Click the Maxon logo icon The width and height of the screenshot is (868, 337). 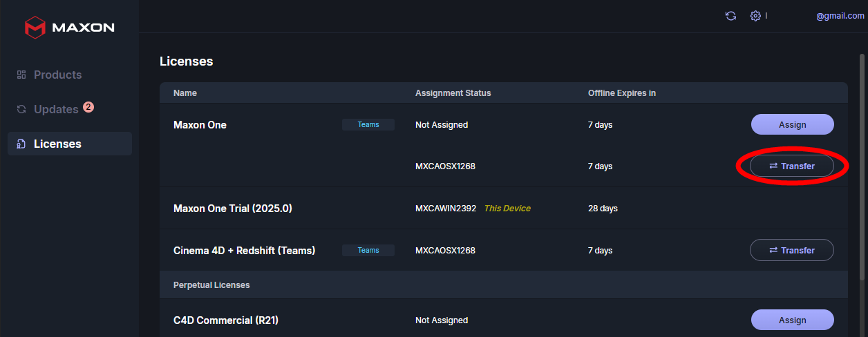pyautogui.click(x=35, y=28)
